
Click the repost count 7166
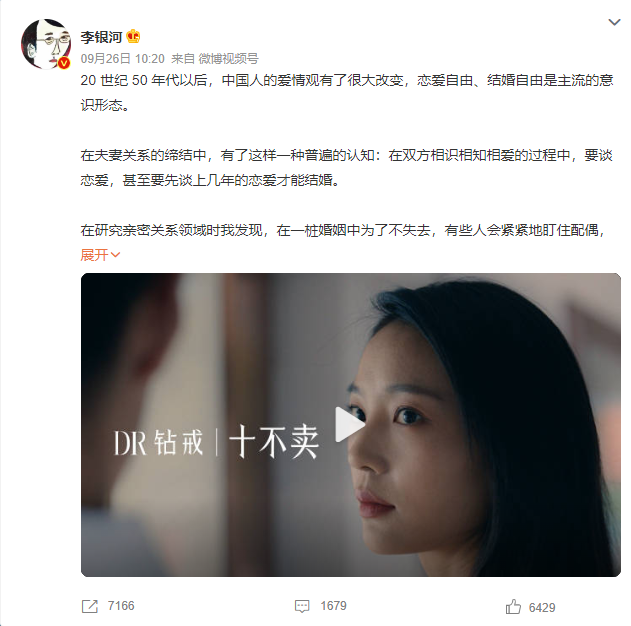tap(121, 606)
